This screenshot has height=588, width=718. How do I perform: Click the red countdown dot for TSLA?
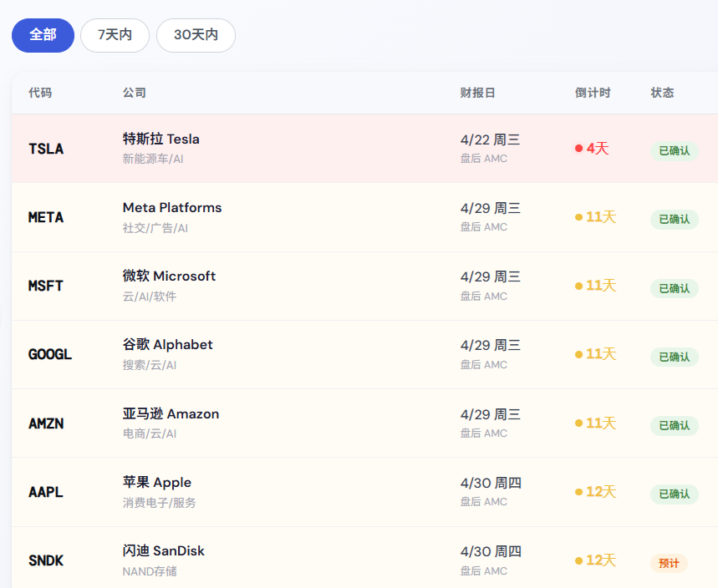[x=578, y=149]
